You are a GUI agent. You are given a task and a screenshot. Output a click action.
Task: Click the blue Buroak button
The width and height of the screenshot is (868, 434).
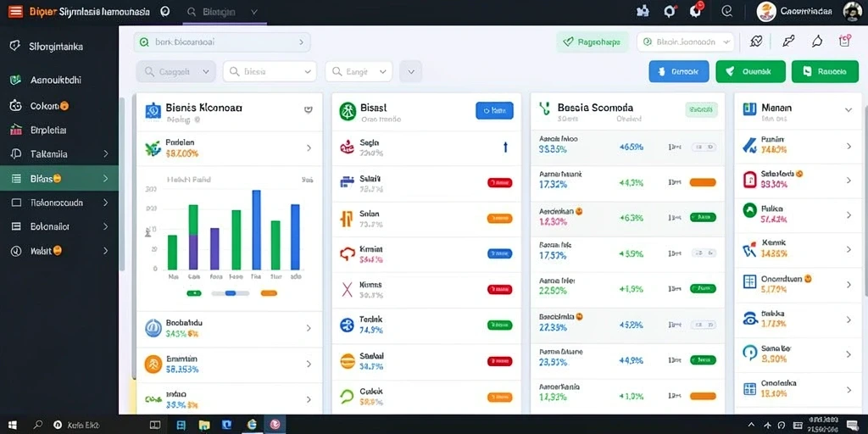(679, 71)
